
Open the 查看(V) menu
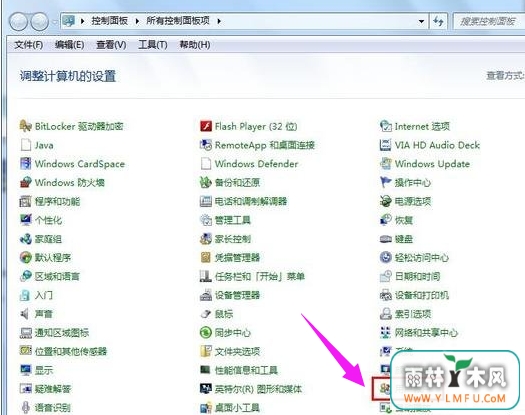point(111,45)
